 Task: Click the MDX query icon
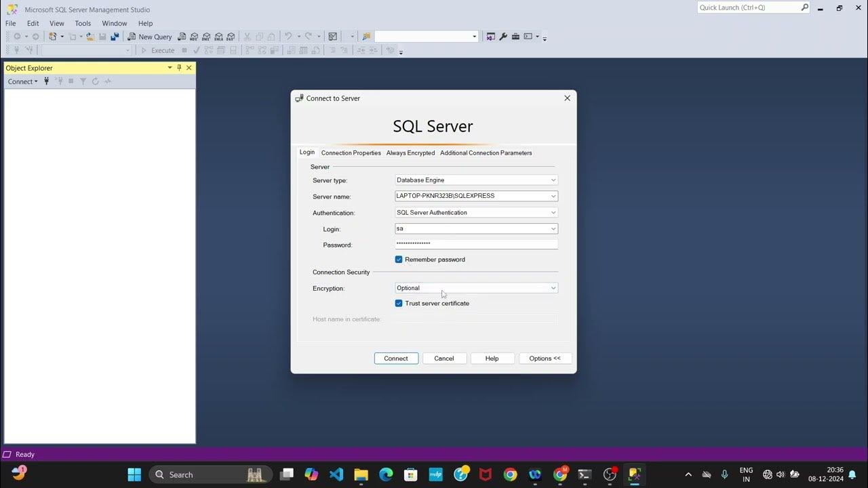[194, 37]
